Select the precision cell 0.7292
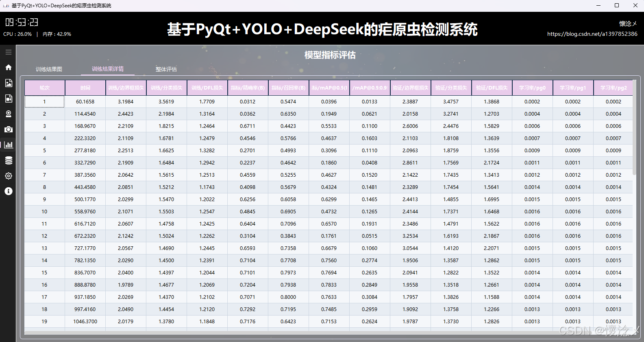The height and width of the screenshot is (342, 644). (248, 309)
